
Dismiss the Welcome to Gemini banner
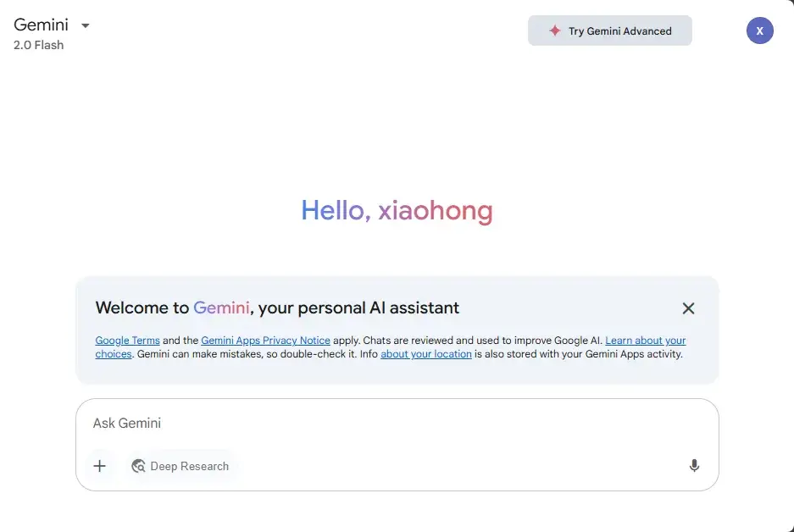pos(688,308)
